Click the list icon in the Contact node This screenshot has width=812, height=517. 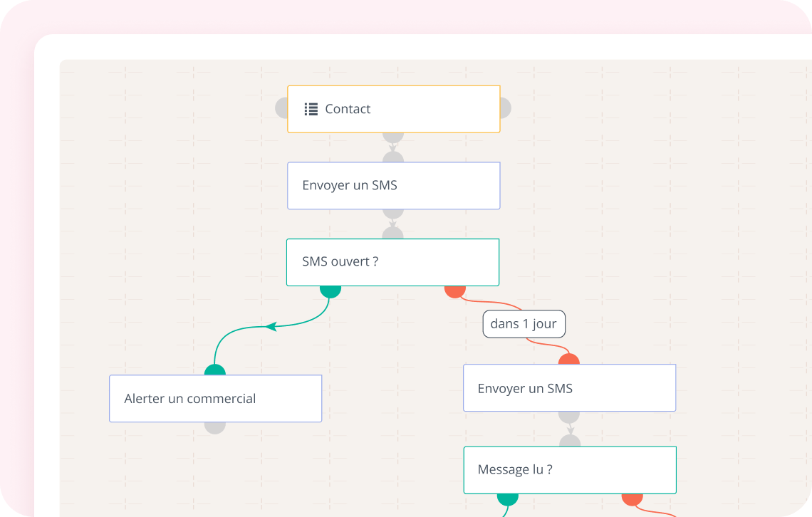tap(311, 109)
